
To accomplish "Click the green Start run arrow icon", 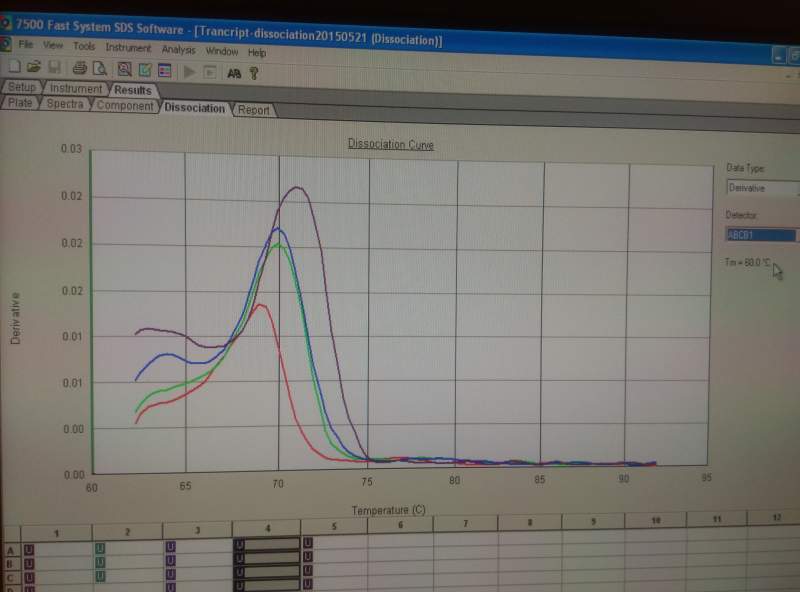I will pyautogui.click(x=189, y=71).
